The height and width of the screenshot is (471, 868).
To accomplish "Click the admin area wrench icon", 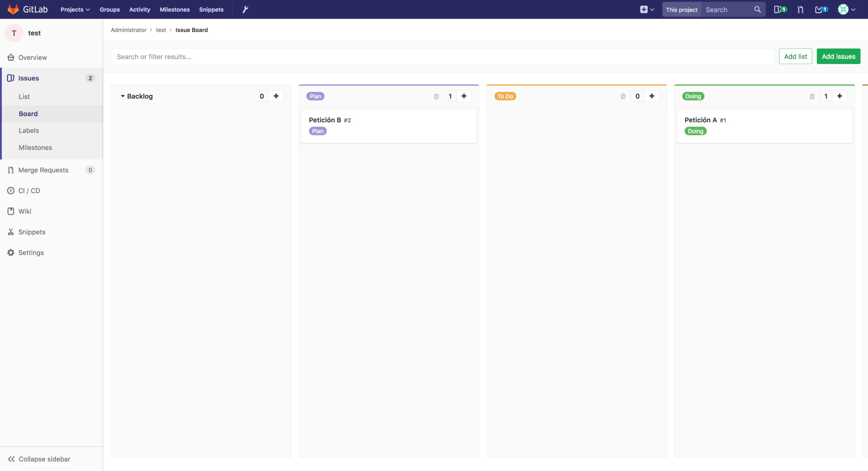I will (245, 9).
